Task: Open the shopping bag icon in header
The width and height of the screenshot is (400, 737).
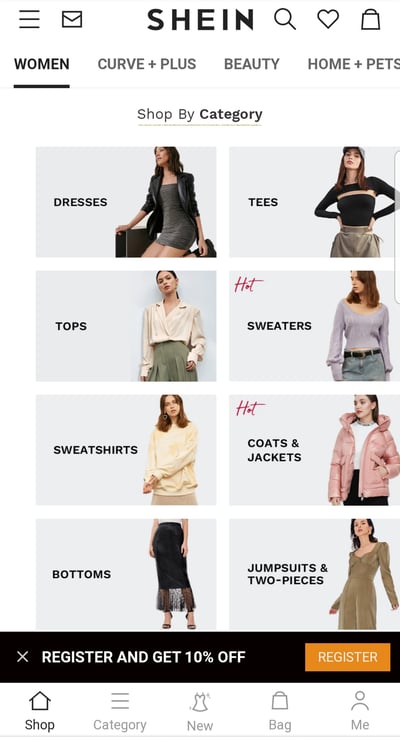Action: 370,19
